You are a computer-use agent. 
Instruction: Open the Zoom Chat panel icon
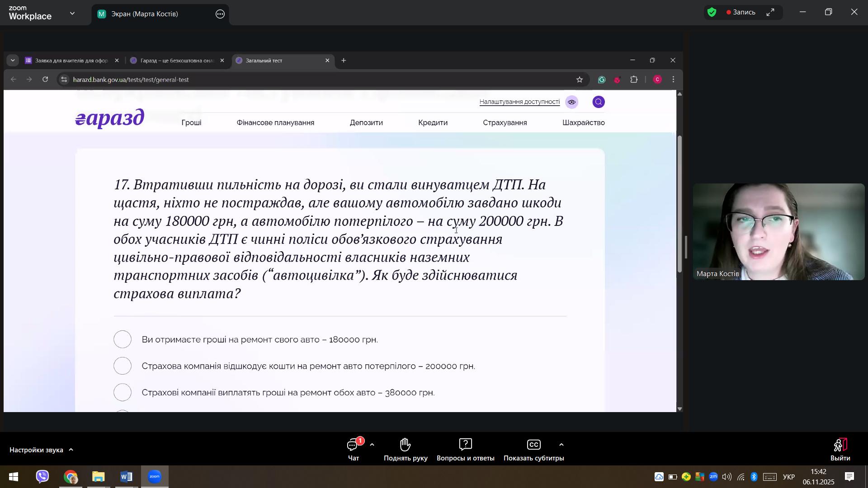pos(353,446)
